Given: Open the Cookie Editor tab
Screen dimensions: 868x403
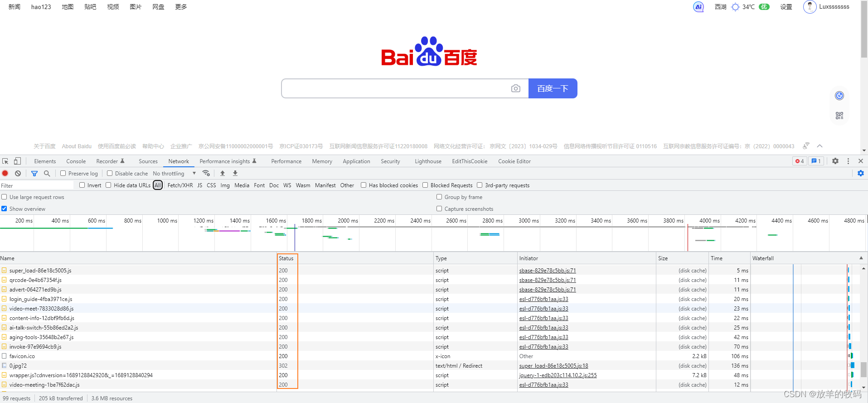Looking at the screenshot, I should pos(514,161).
